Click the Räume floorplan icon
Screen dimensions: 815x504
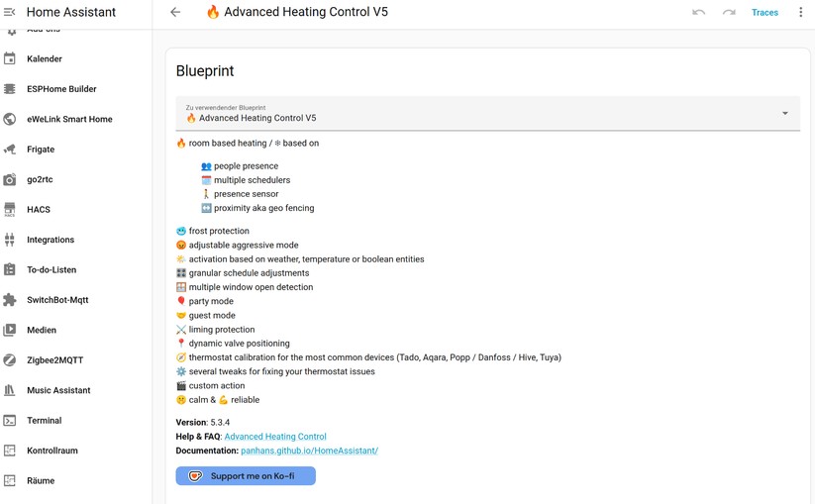(9, 480)
